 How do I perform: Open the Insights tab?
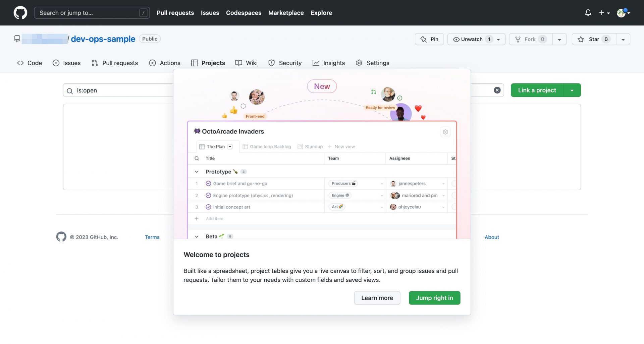point(329,63)
